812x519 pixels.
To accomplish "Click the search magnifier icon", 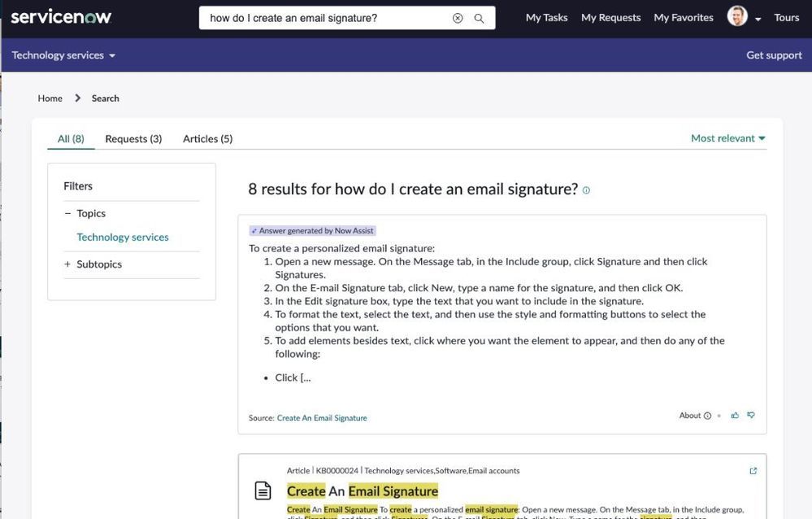I will tap(478, 16).
